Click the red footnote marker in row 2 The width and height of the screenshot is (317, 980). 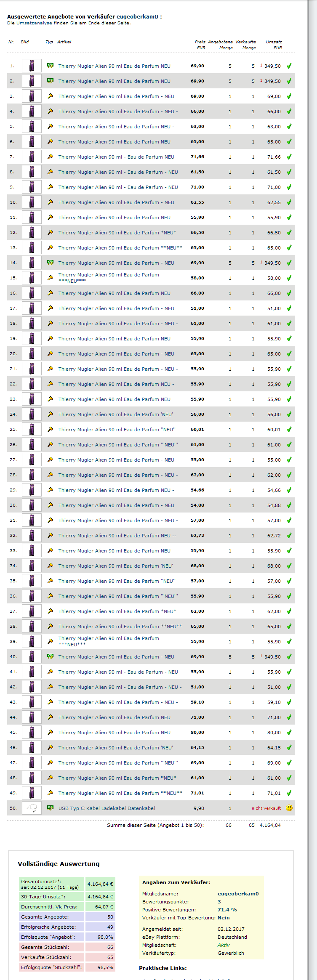point(261,80)
